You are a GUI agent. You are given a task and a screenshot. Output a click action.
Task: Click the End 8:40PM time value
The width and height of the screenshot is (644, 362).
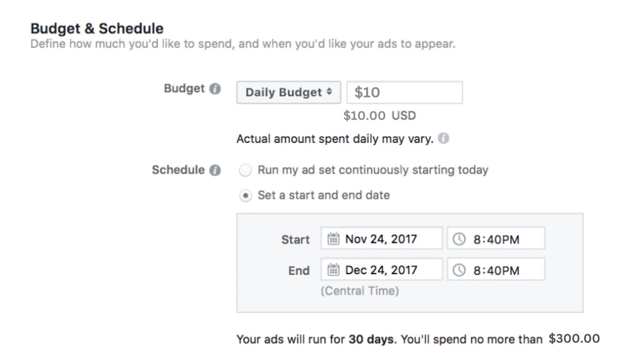(x=496, y=270)
